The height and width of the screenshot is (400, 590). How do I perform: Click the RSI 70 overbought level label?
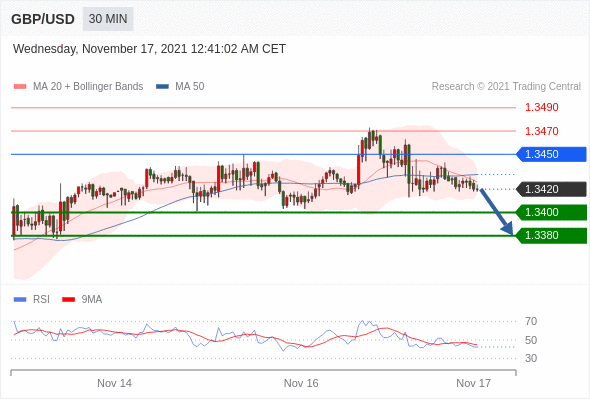(x=531, y=321)
